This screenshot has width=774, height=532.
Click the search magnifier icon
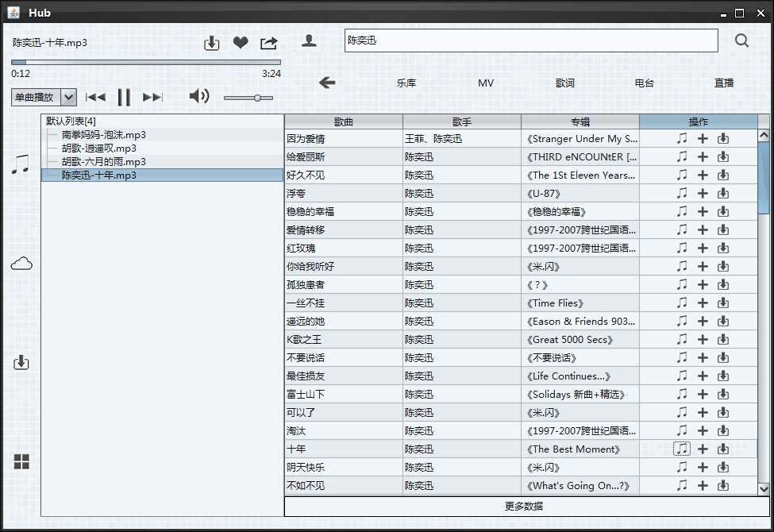pyautogui.click(x=741, y=40)
